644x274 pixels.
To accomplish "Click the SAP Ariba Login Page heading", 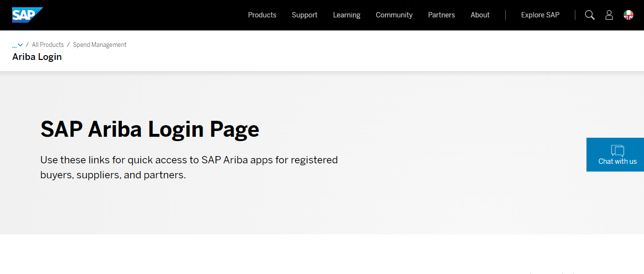I will point(150,130).
